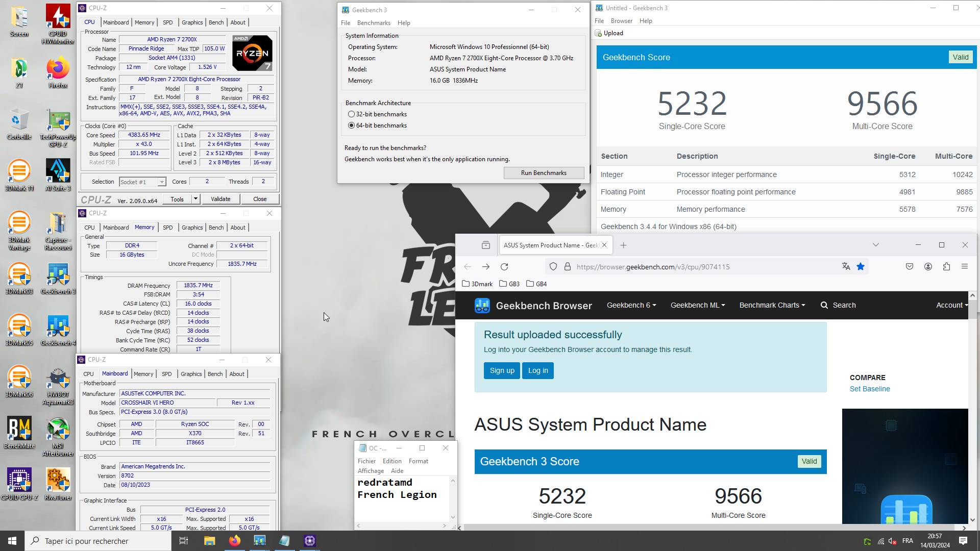The width and height of the screenshot is (980, 551).
Task: Click the browser page vertical scrollbar
Action: pos(972,408)
